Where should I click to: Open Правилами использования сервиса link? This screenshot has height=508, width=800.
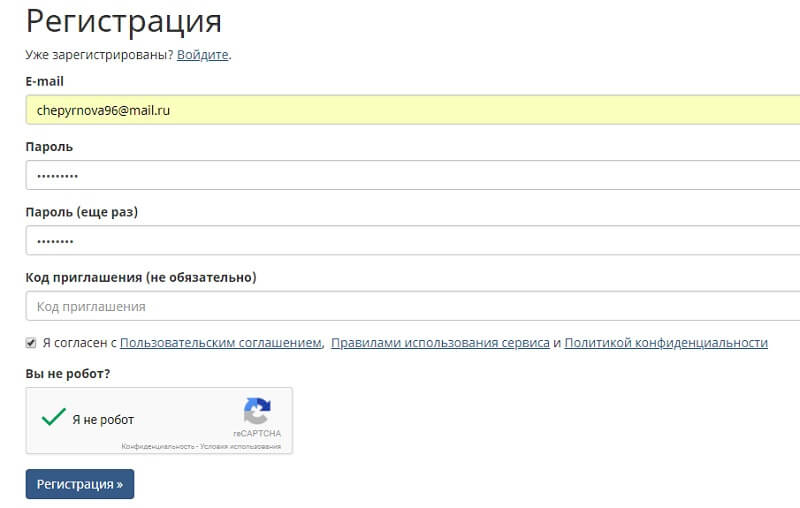[x=440, y=343]
